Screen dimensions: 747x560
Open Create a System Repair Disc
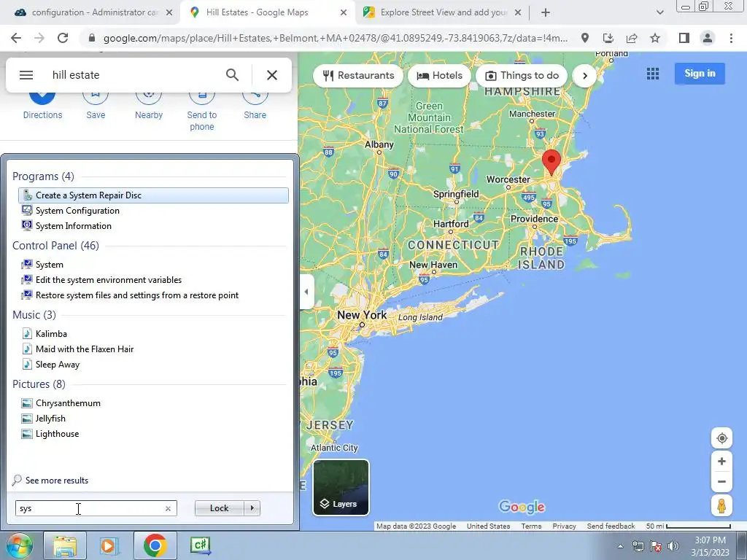153,195
